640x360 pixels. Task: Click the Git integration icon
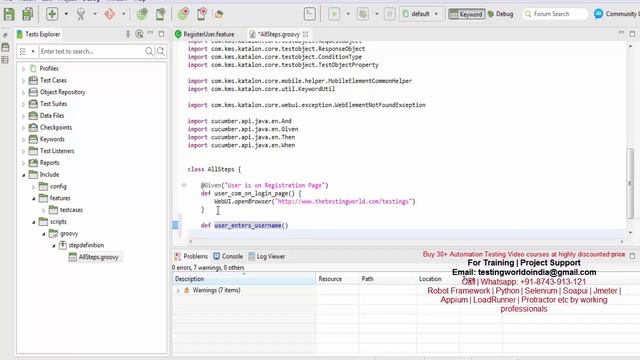(x=109, y=14)
